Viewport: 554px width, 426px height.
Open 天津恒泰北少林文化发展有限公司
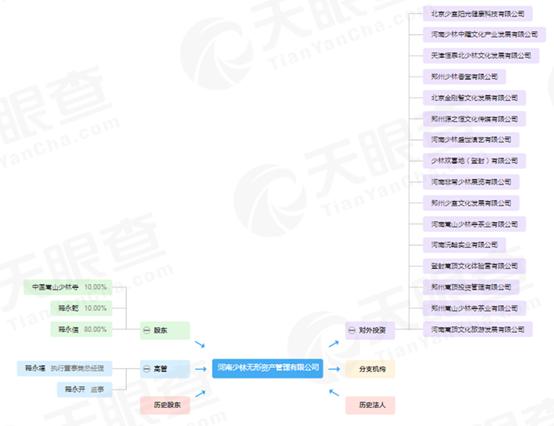pyautogui.click(x=481, y=55)
